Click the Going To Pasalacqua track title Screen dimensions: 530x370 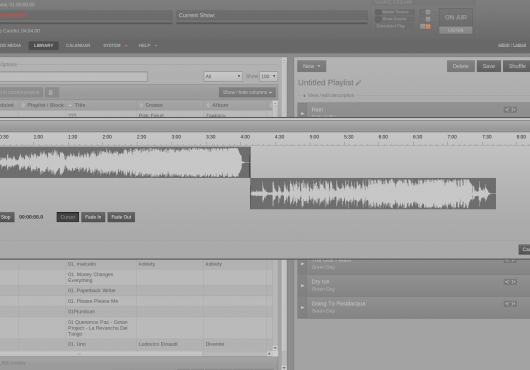338,304
